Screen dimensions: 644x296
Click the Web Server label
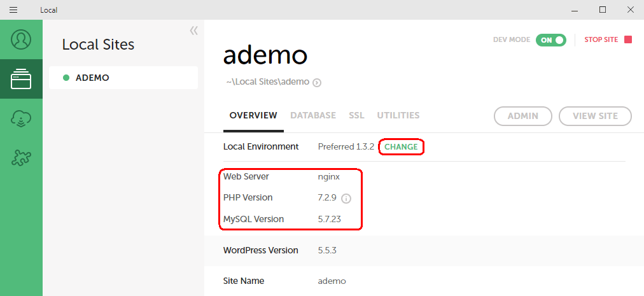pyautogui.click(x=246, y=176)
